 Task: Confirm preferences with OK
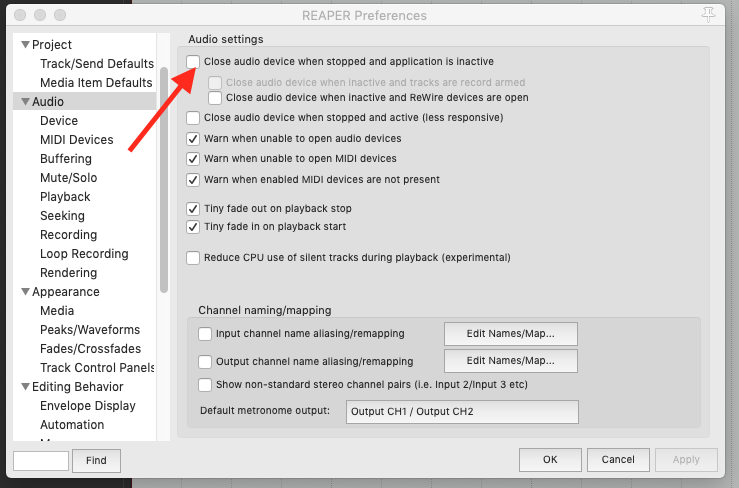click(550, 460)
